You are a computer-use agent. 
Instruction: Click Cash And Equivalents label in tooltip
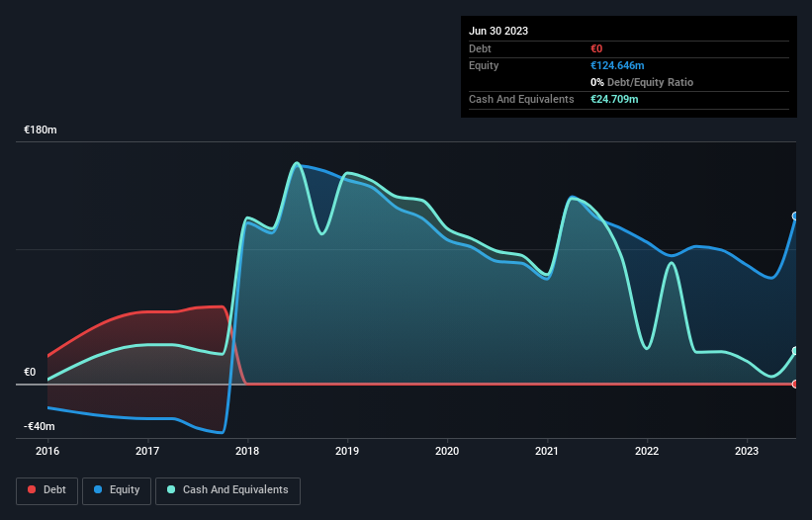[x=521, y=99]
